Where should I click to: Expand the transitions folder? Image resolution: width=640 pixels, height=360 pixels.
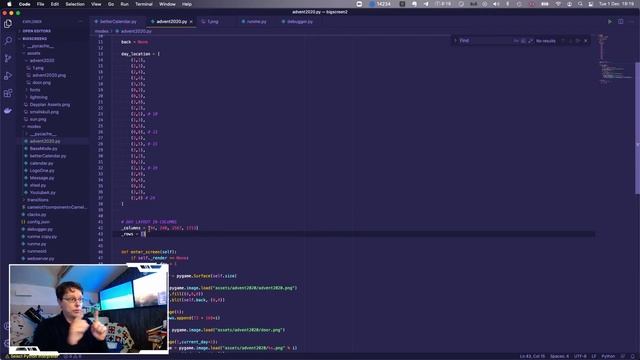point(38,200)
